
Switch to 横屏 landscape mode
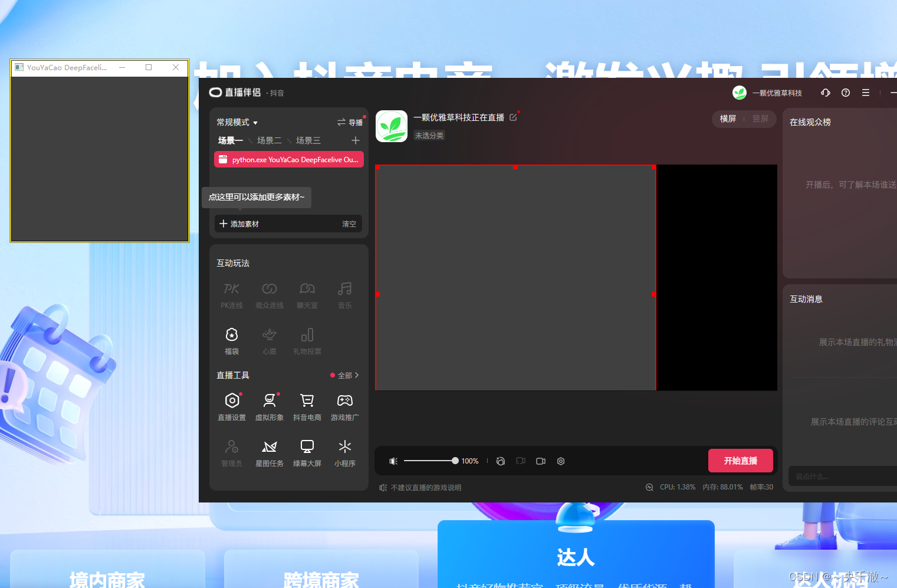(728, 119)
